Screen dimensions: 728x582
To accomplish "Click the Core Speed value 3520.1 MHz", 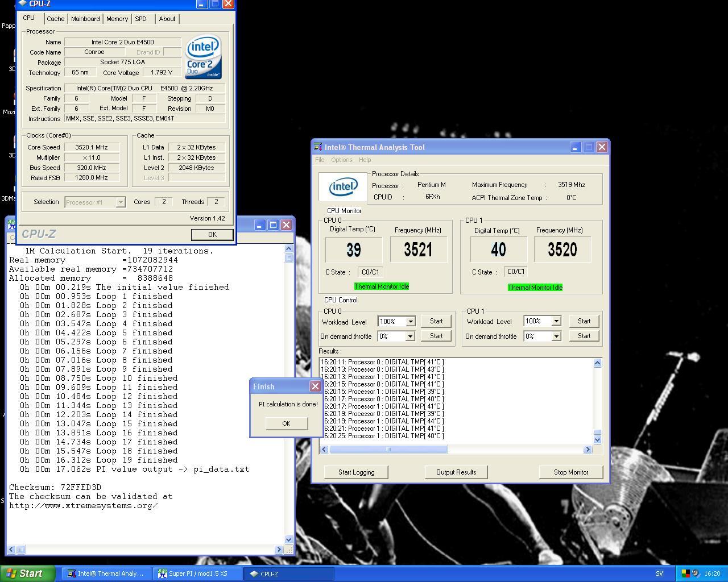I will pos(91,147).
